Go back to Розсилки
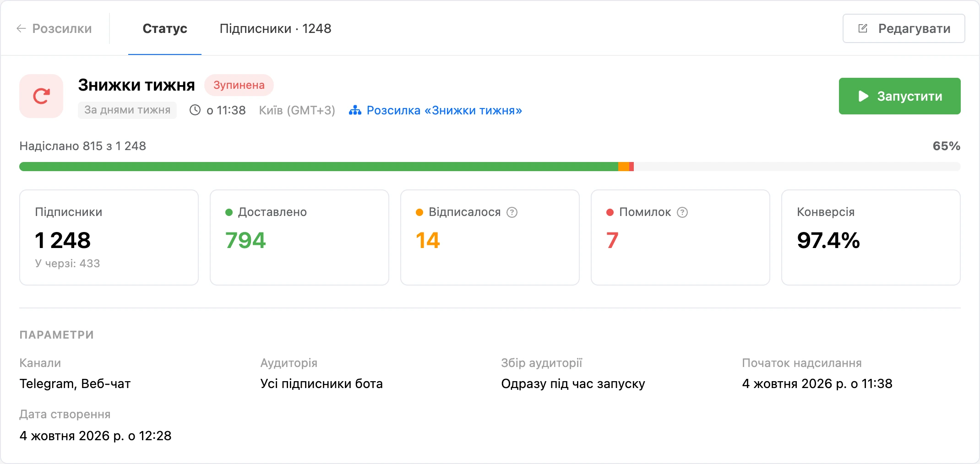This screenshot has width=980, height=464. click(54, 28)
